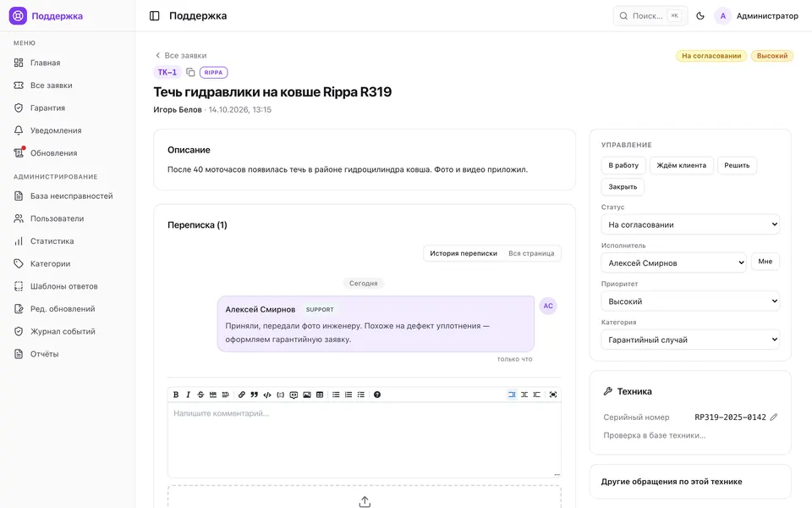Insert table in comment editor
Screen dimensions: 812x508
tap(320, 395)
